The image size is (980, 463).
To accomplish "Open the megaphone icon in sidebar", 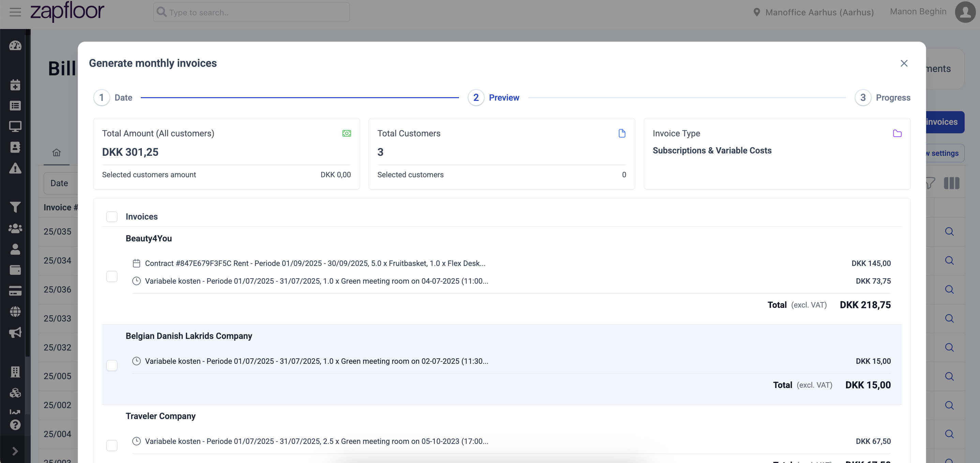I will (15, 332).
